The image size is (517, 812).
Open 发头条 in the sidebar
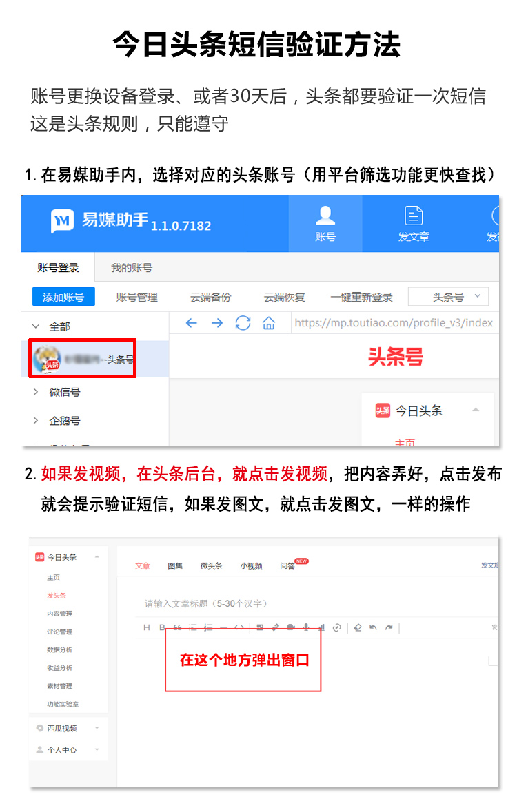point(57,596)
